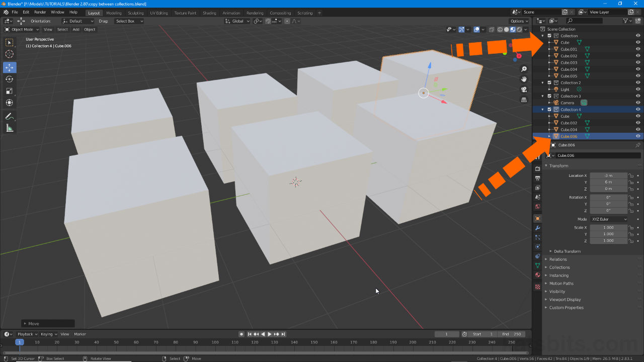Click the Play animation button

[x=270, y=334]
